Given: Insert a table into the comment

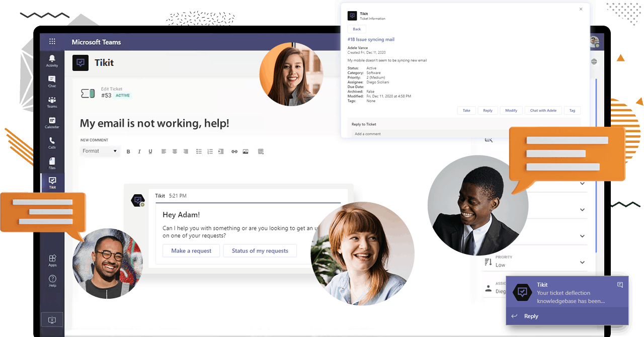Looking at the screenshot, I should (261, 151).
